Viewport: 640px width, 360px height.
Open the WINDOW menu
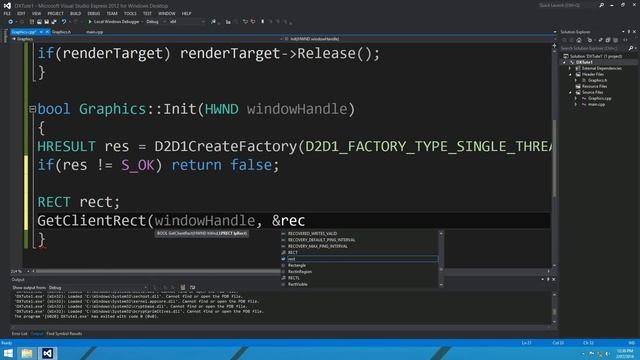[167, 13]
